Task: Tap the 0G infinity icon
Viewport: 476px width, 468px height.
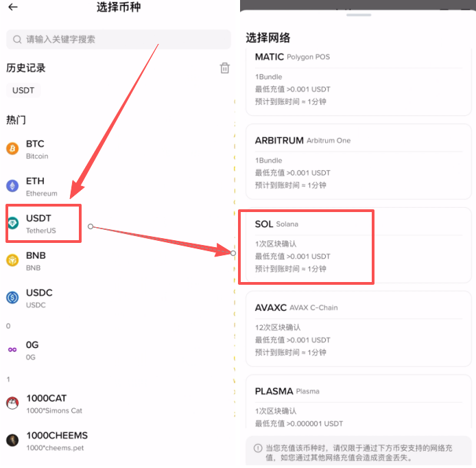Action: point(12,349)
